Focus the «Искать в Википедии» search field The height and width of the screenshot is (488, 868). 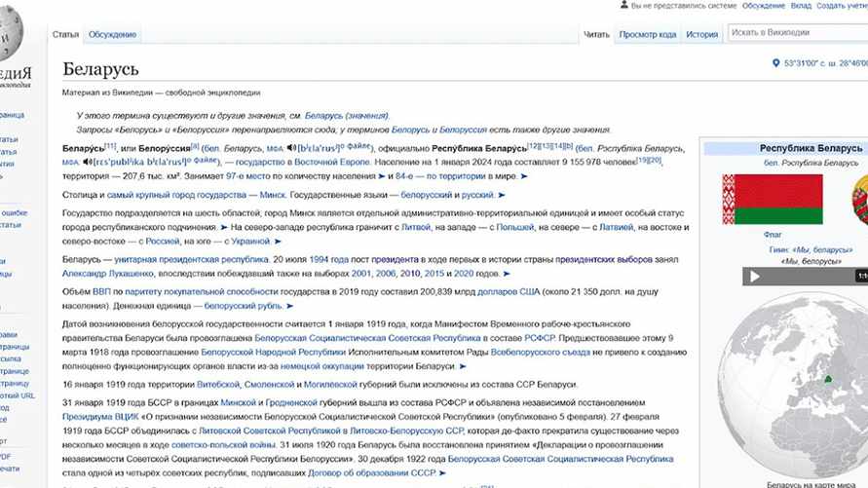click(798, 33)
